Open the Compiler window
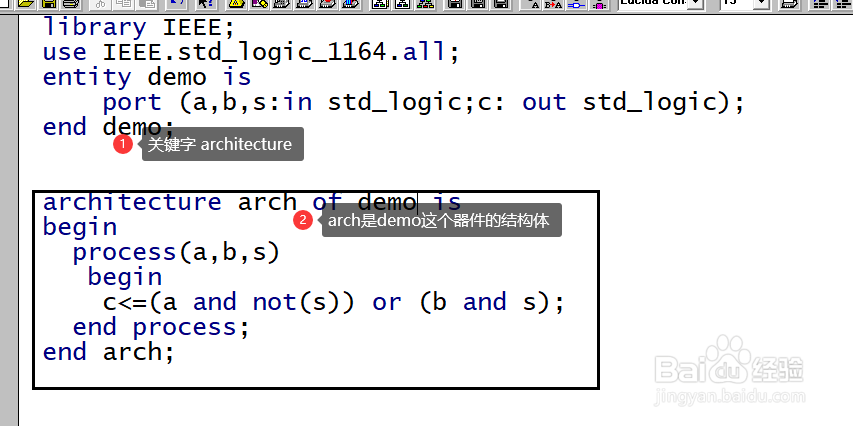The image size is (853, 426). tap(281, 4)
